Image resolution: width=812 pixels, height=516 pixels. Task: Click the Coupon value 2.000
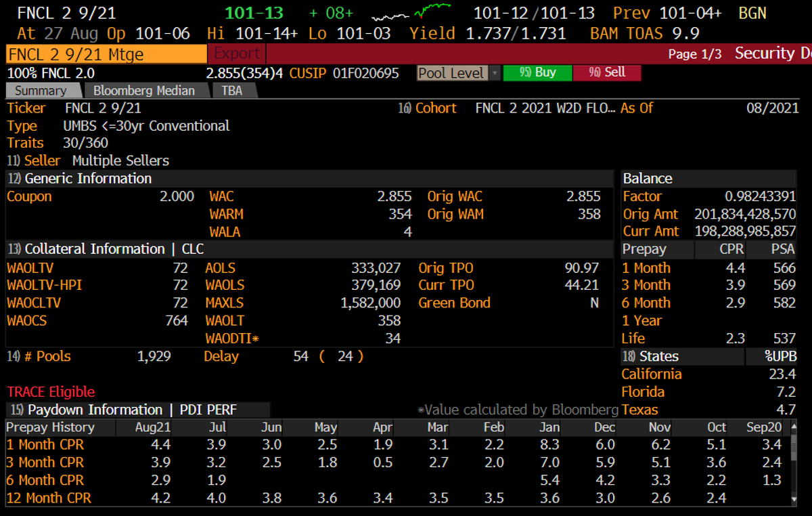click(177, 196)
